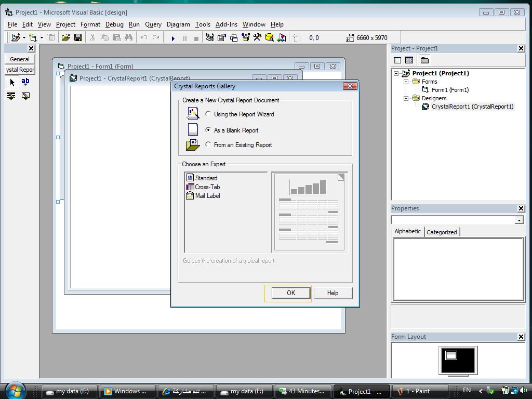The width and height of the screenshot is (532, 399).
Task: Click the Start run button in toolbar
Action: (x=173, y=38)
